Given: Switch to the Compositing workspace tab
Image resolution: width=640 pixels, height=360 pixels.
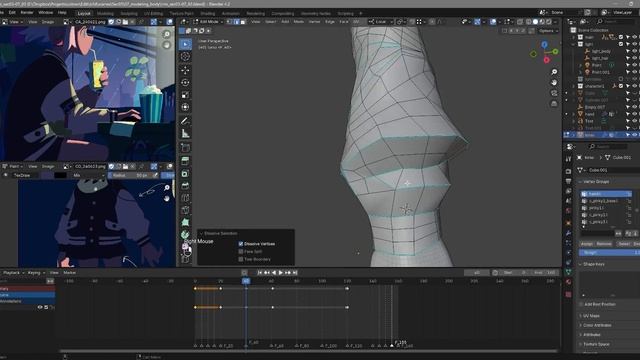Looking at the screenshot, I should tap(282, 13).
